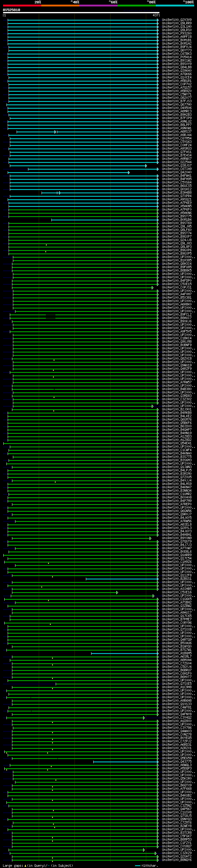The height and width of the screenshot is (868, 197).
Task: Click hit label UniRef100_Q6YT73
Action: coord(177,50)
